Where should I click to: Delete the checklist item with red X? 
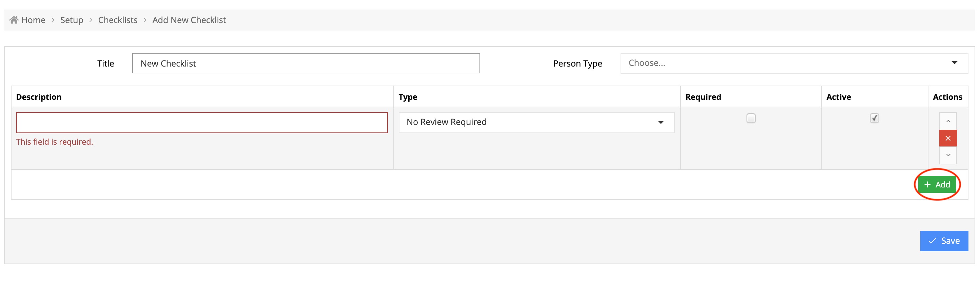(x=948, y=138)
